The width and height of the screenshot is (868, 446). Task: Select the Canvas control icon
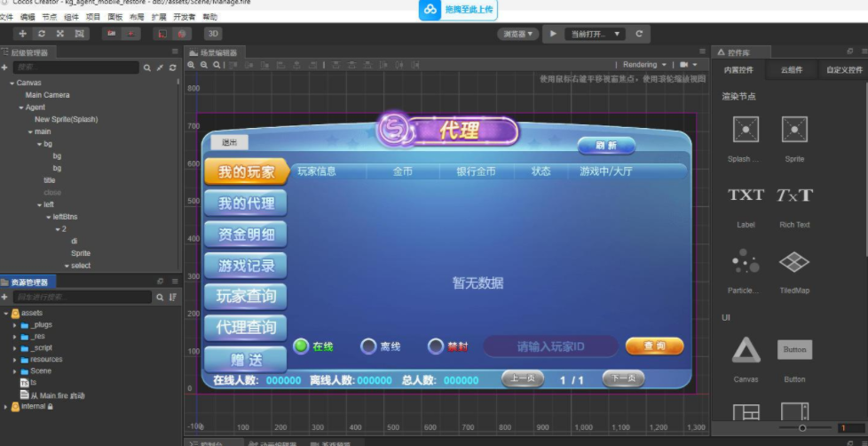coord(746,349)
